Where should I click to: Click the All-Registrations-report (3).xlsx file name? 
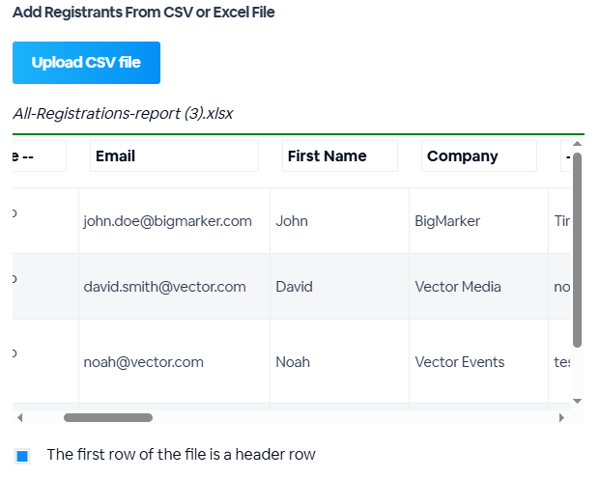pyautogui.click(x=123, y=113)
